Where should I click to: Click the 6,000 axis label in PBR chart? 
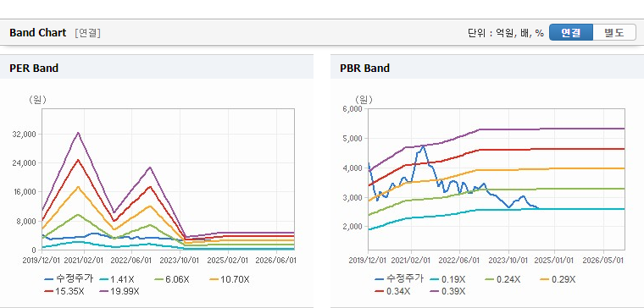pyautogui.click(x=353, y=108)
